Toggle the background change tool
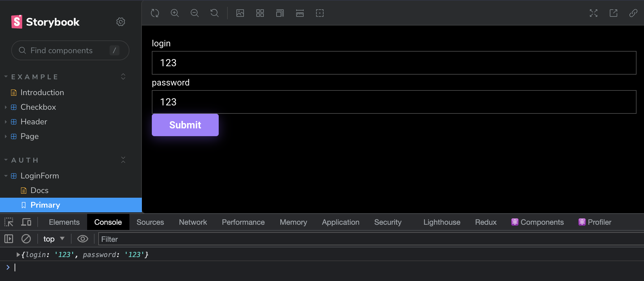The height and width of the screenshot is (281, 644). 240,13
